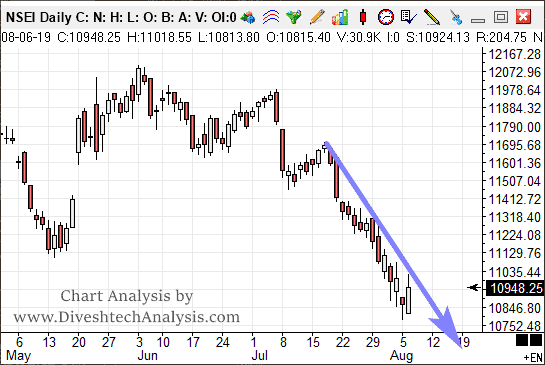The height and width of the screenshot is (365, 545).
Task: Click the date label 12 on time axis
Action: tap(433, 342)
